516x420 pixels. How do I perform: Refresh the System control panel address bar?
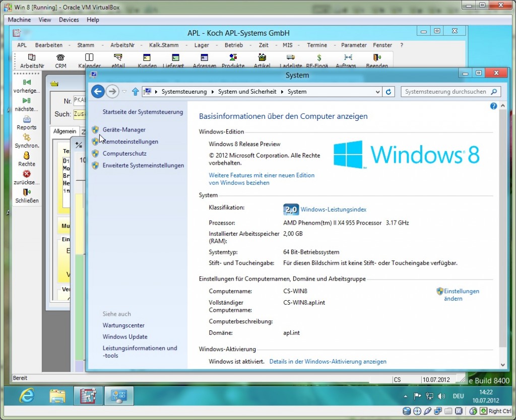pyautogui.click(x=389, y=92)
